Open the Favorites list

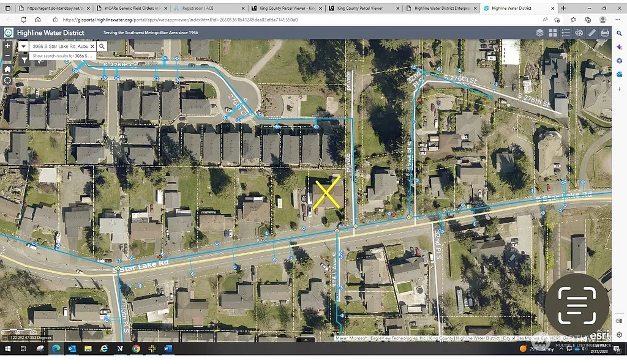[573, 20]
